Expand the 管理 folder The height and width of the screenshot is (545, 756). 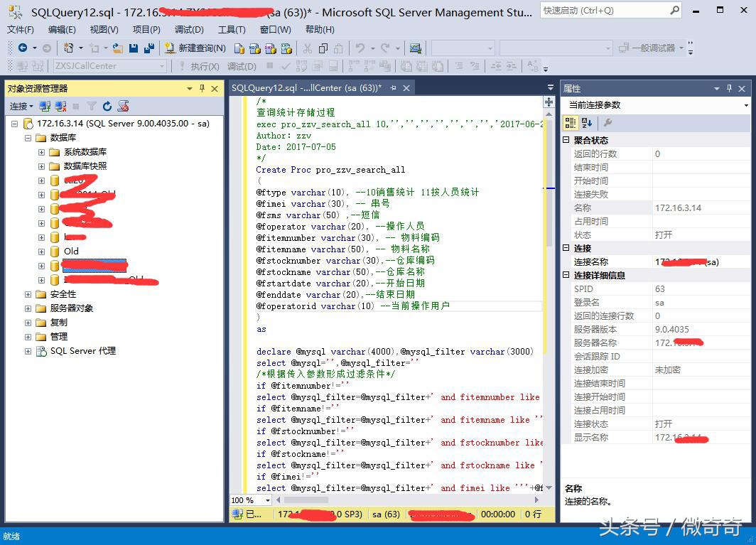pos(28,337)
